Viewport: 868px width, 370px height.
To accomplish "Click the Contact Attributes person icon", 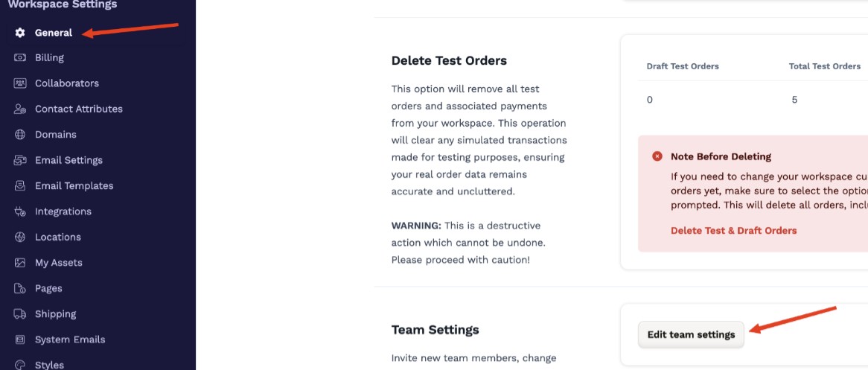I will (20, 109).
